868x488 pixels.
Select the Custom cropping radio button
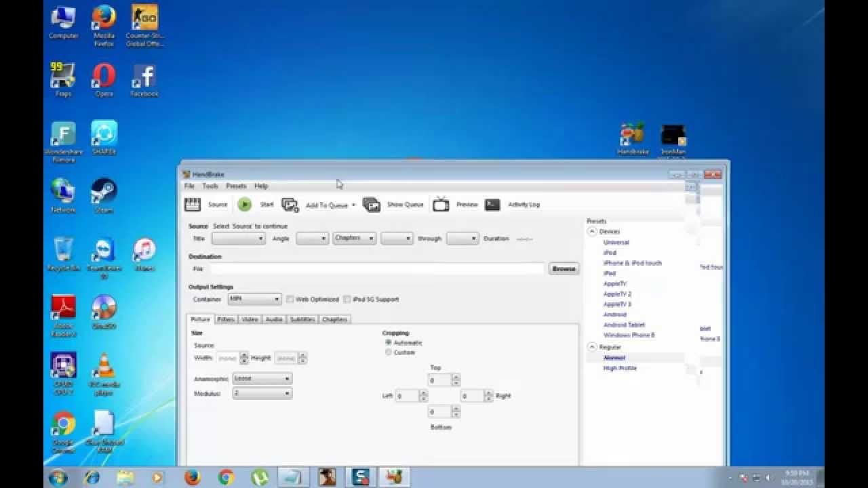click(389, 352)
